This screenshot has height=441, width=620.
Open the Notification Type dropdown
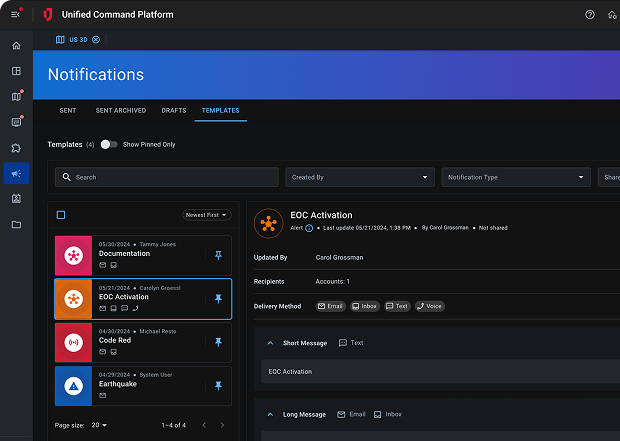(x=516, y=177)
